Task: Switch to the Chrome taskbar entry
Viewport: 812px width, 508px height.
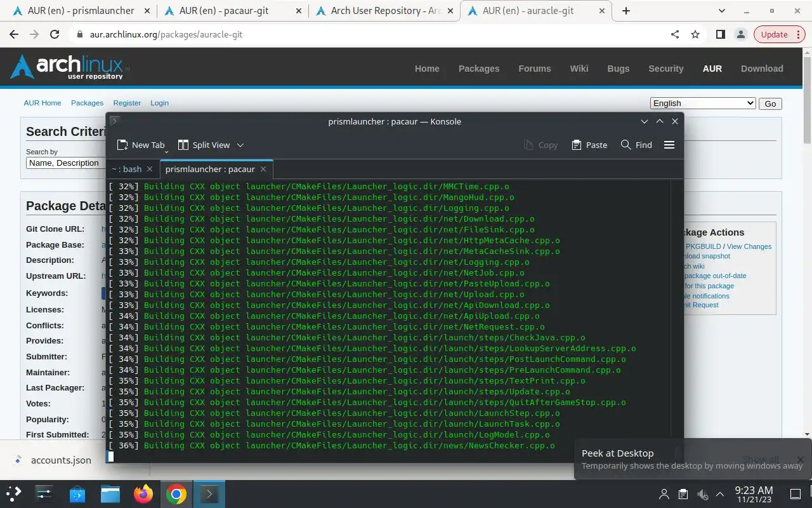Action: [176, 493]
